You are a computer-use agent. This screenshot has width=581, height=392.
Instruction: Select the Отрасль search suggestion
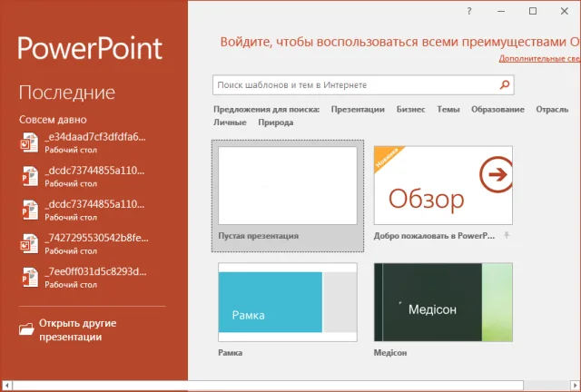[x=552, y=109]
